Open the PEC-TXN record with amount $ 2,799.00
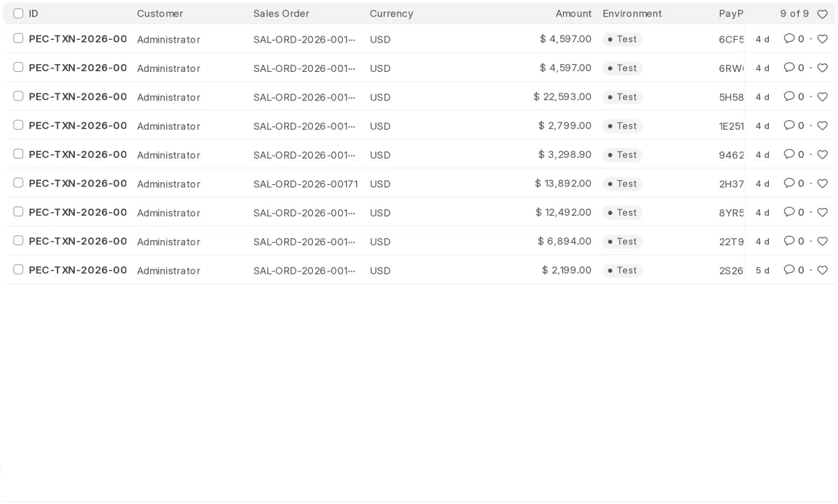Image resolution: width=838 pixels, height=504 pixels. point(78,126)
